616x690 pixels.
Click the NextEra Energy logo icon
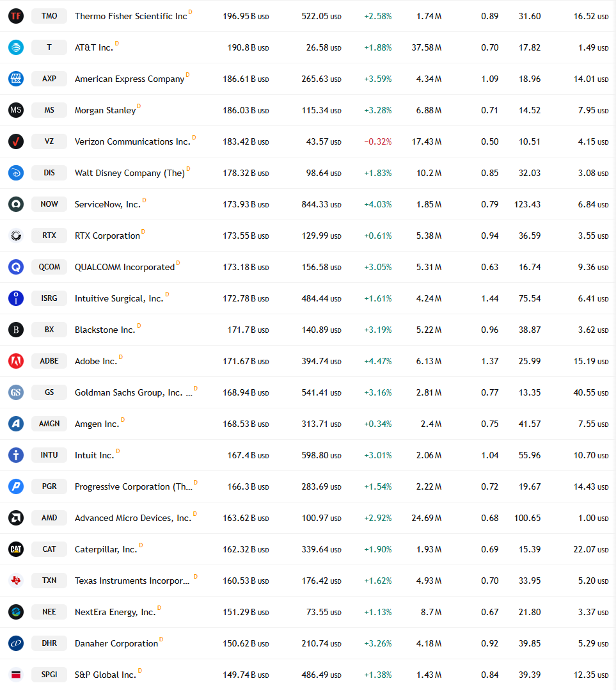[16, 612]
